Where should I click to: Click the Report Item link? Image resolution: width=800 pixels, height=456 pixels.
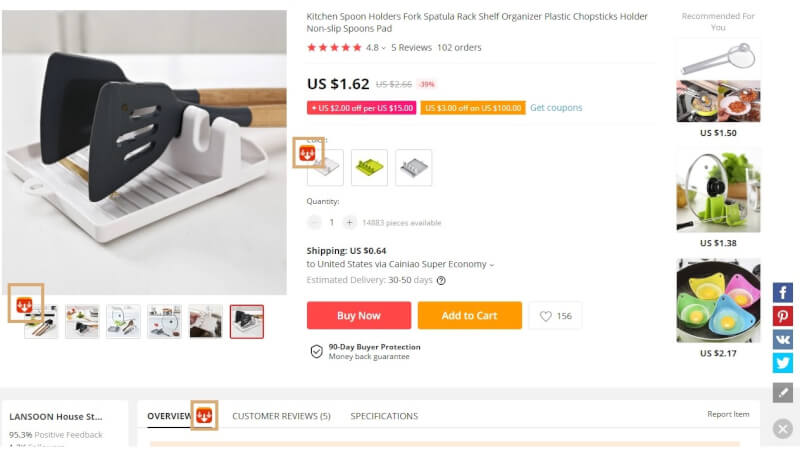coord(727,414)
